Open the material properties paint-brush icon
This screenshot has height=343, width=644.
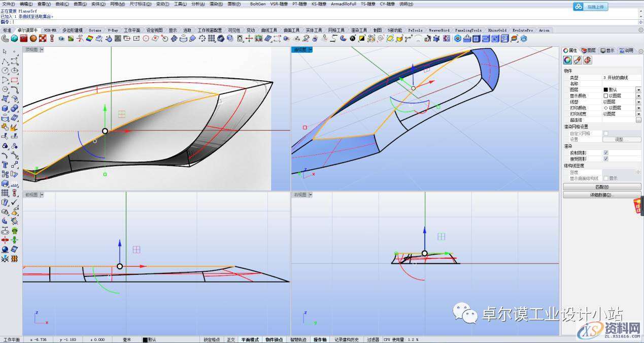(x=578, y=60)
